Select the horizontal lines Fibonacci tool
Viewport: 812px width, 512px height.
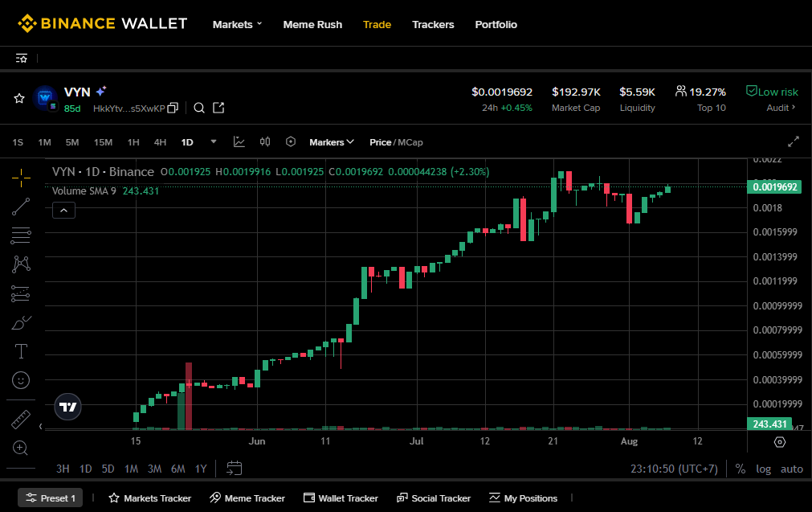(x=21, y=236)
